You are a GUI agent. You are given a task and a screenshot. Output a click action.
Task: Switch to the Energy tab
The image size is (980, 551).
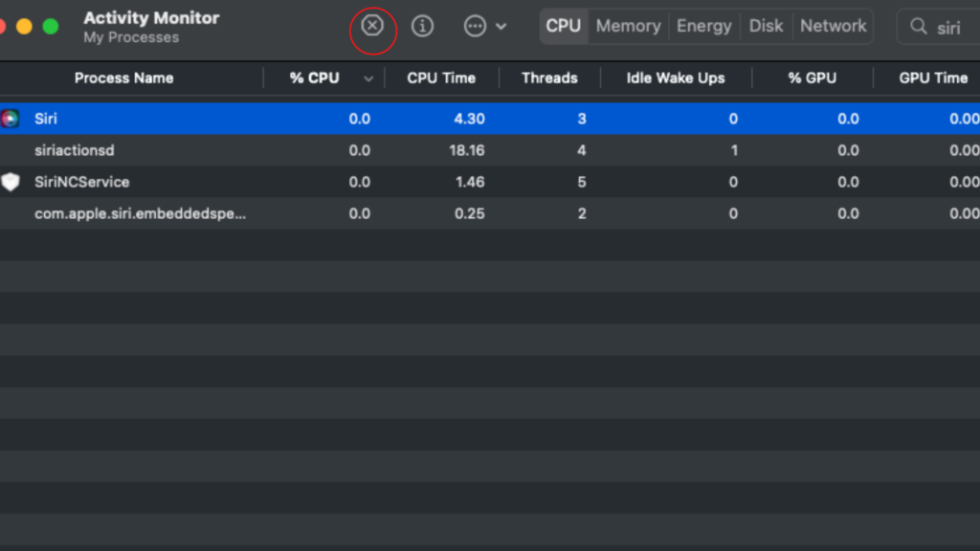pos(703,26)
